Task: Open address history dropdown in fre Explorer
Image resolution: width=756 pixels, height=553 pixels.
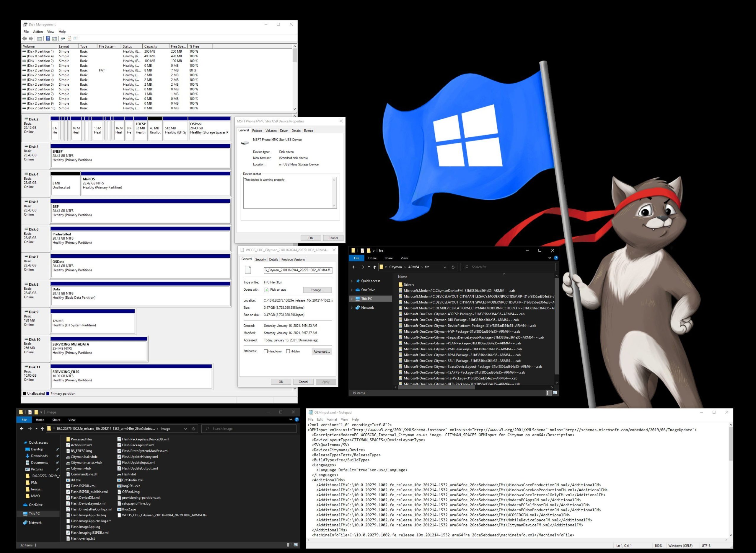Action: pyautogui.click(x=444, y=267)
